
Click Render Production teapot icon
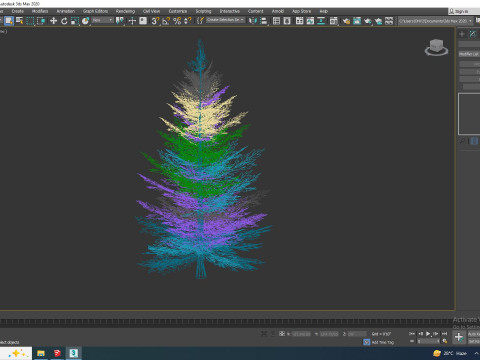368,21
